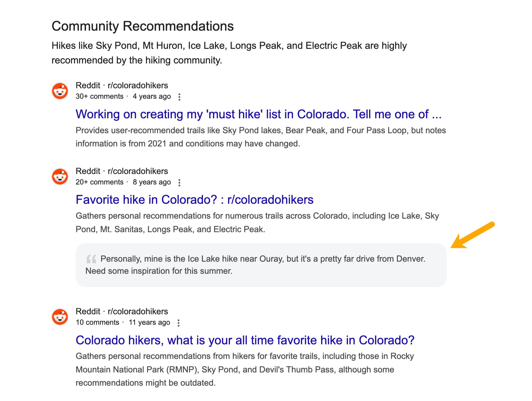This screenshot has width=532, height=401.
Task: Open the three-dot menu on the first result
Action: (179, 97)
